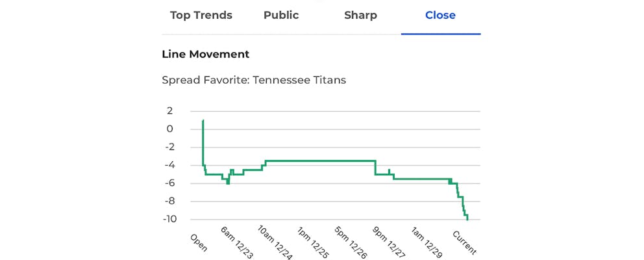Click the 1pm 12/25 time label
This screenshot has height=260, width=644.
pyautogui.click(x=313, y=244)
